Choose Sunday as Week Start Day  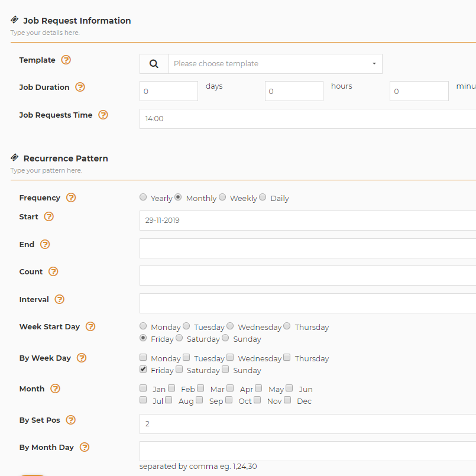pyautogui.click(x=225, y=338)
